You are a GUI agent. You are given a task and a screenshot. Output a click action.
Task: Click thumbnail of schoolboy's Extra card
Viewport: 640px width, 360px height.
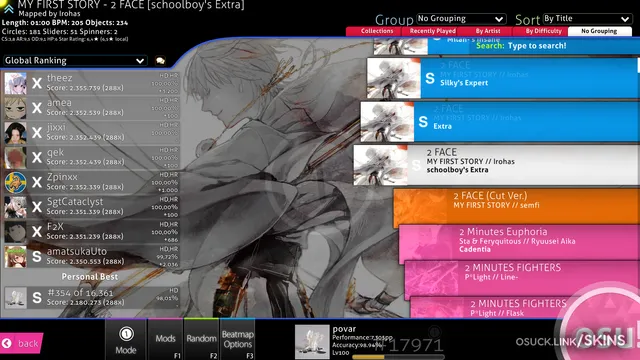380,165
